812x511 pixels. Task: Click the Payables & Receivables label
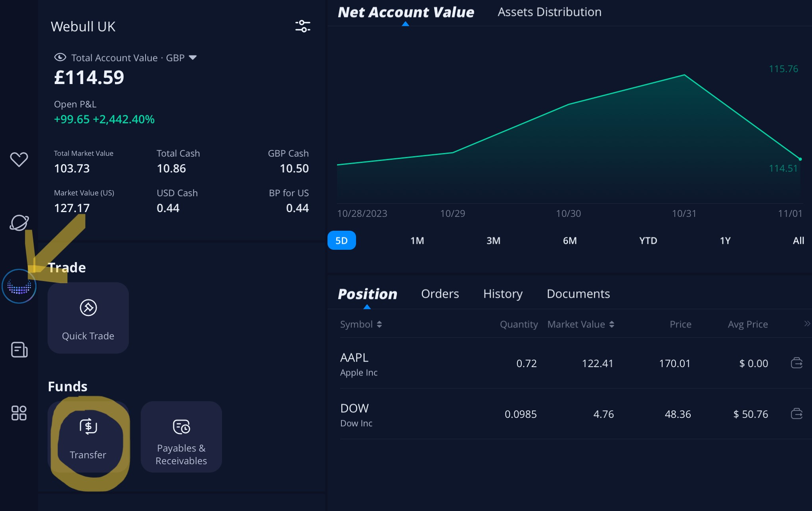coord(181,454)
